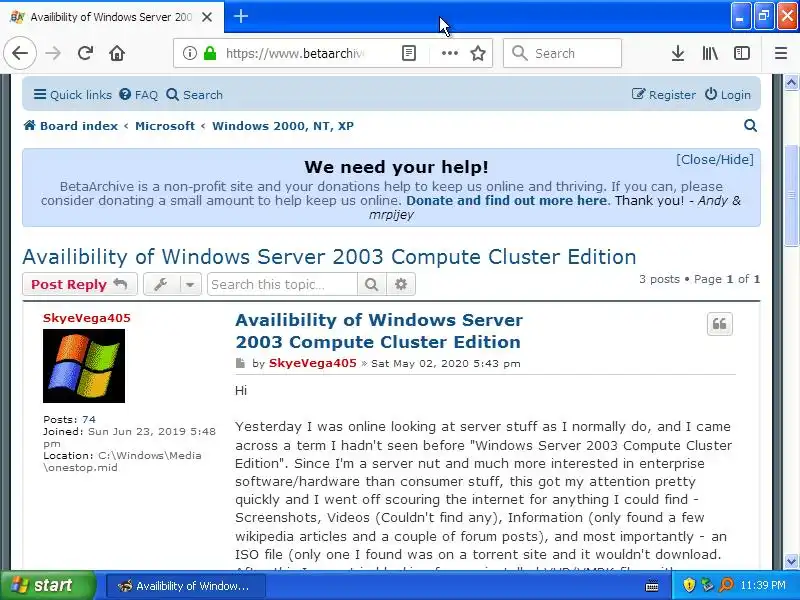View the post count 74 link
Viewport: 800px width, 600px height.
click(89, 419)
